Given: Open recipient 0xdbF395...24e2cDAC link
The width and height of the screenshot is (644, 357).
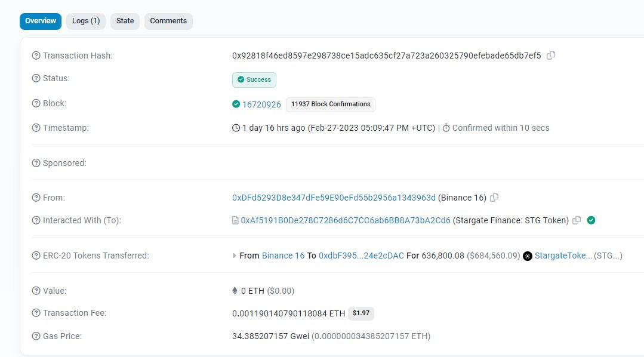Looking at the screenshot, I should pos(362,256).
